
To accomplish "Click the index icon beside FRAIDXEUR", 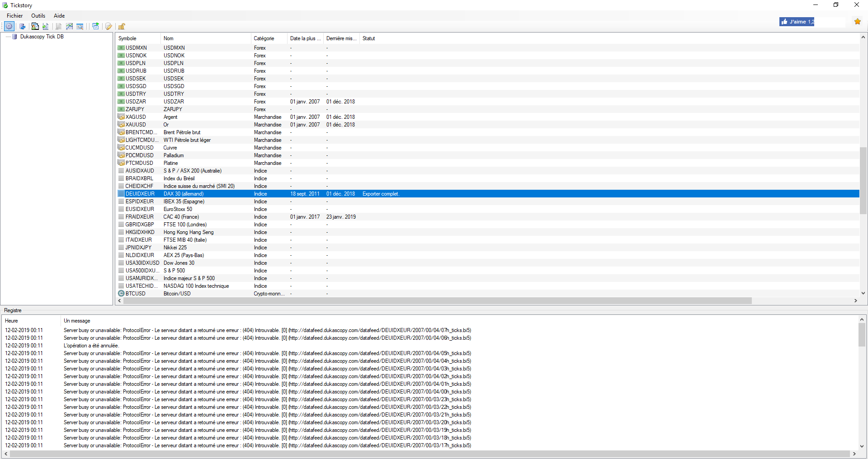I will pyautogui.click(x=121, y=217).
